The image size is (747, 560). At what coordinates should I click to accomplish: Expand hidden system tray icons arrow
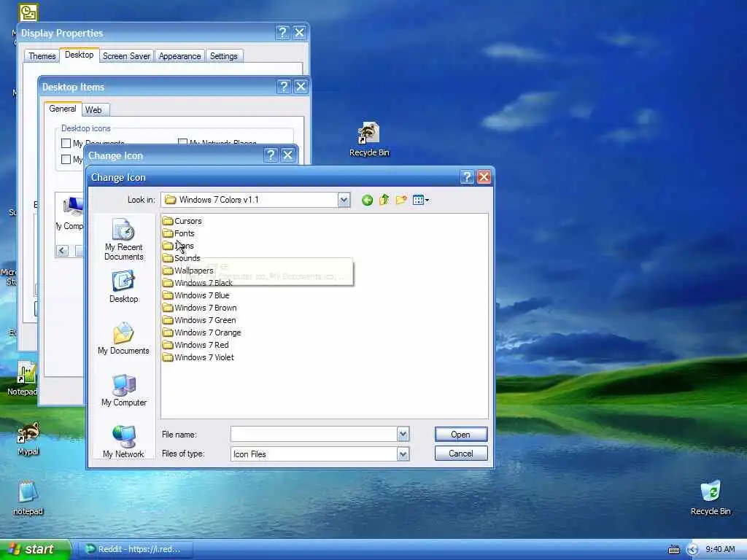(x=692, y=550)
